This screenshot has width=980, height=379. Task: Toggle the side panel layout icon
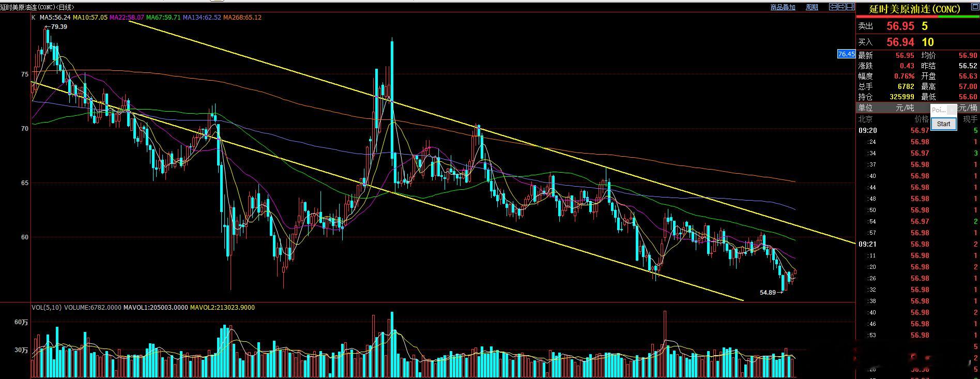851,7
